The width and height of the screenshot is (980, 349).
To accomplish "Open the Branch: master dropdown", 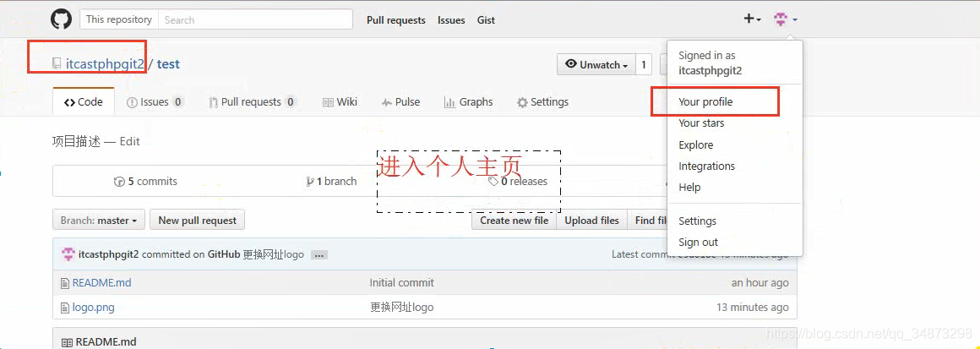I will [x=99, y=221].
